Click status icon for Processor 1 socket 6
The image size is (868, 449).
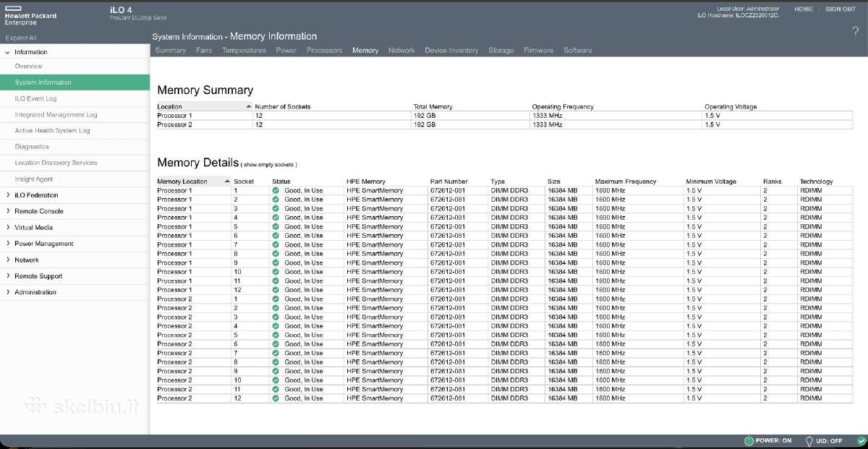tap(276, 236)
